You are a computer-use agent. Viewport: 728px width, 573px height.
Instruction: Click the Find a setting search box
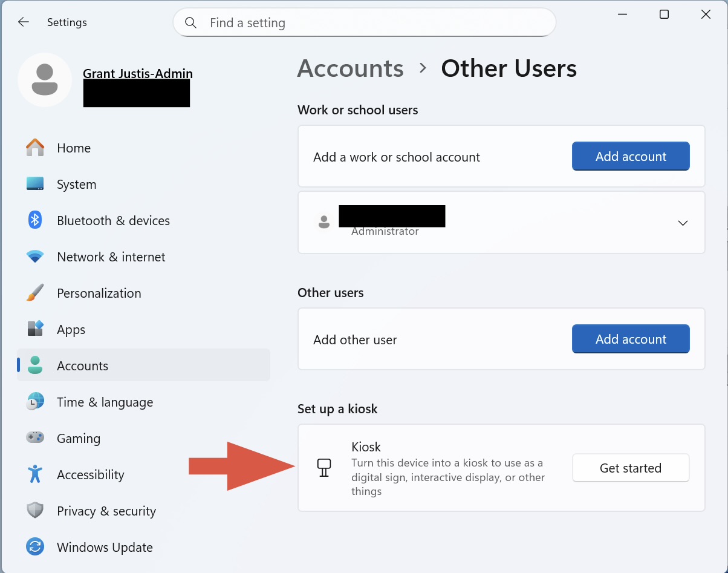(365, 22)
